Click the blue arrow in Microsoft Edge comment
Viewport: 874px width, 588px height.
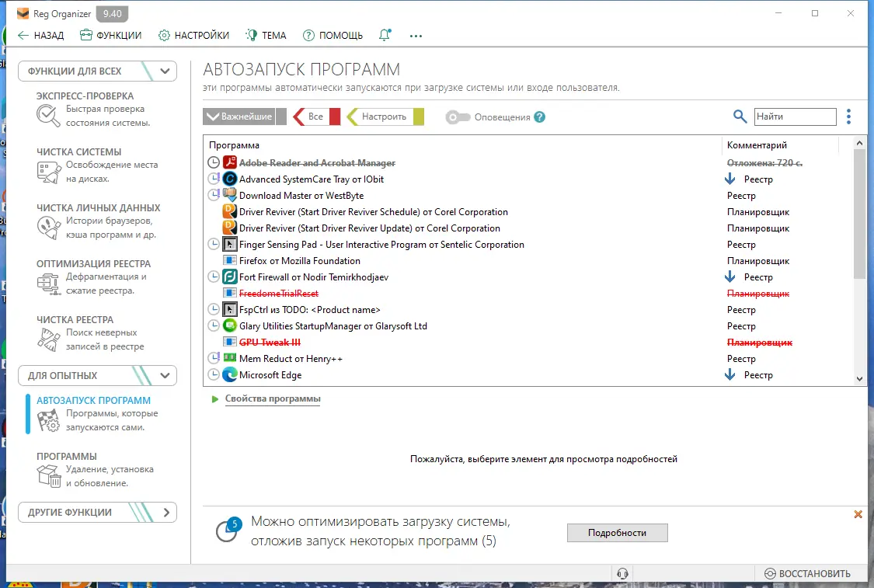[729, 375]
